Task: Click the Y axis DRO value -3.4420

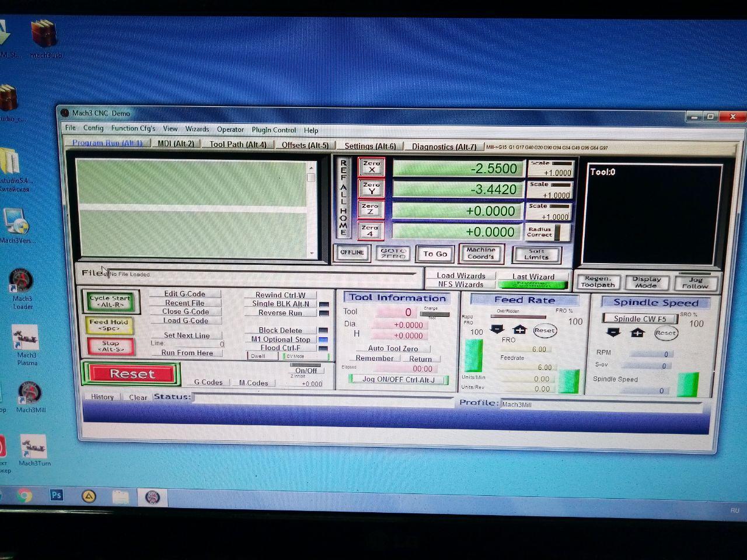Action: [457, 190]
